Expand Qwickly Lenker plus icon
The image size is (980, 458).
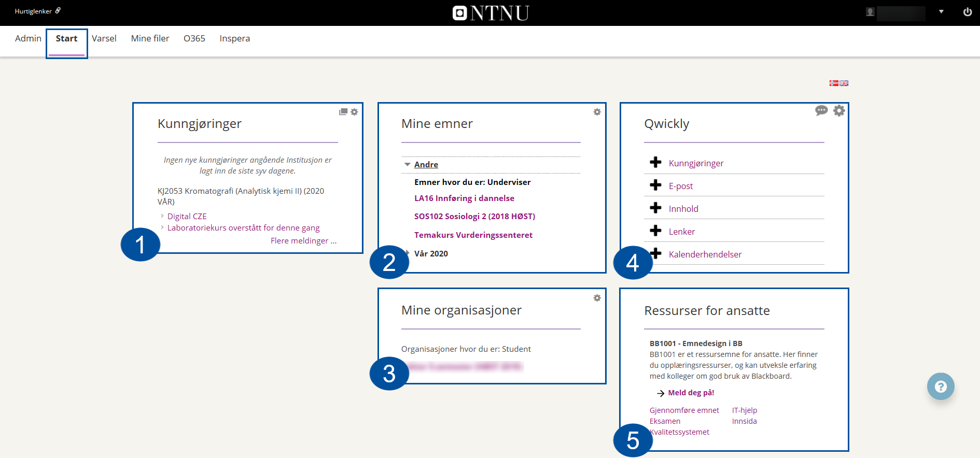pyautogui.click(x=655, y=231)
